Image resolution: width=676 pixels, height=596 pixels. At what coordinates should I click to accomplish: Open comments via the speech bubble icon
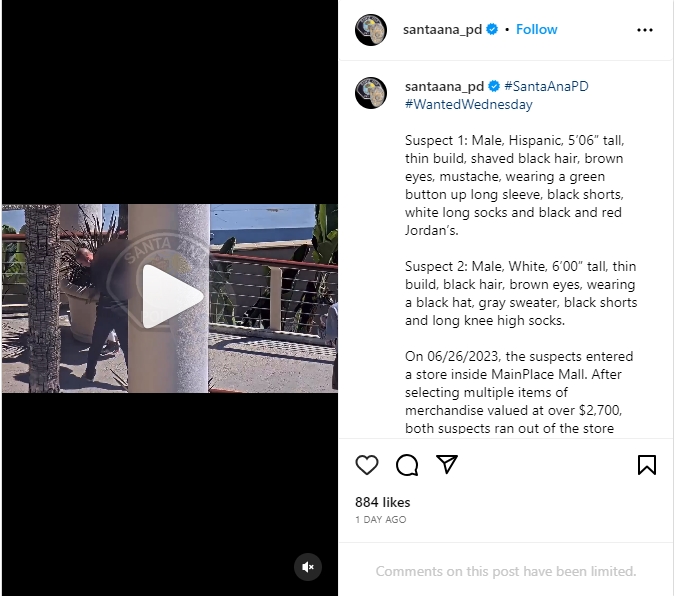[x=407, y=465]
